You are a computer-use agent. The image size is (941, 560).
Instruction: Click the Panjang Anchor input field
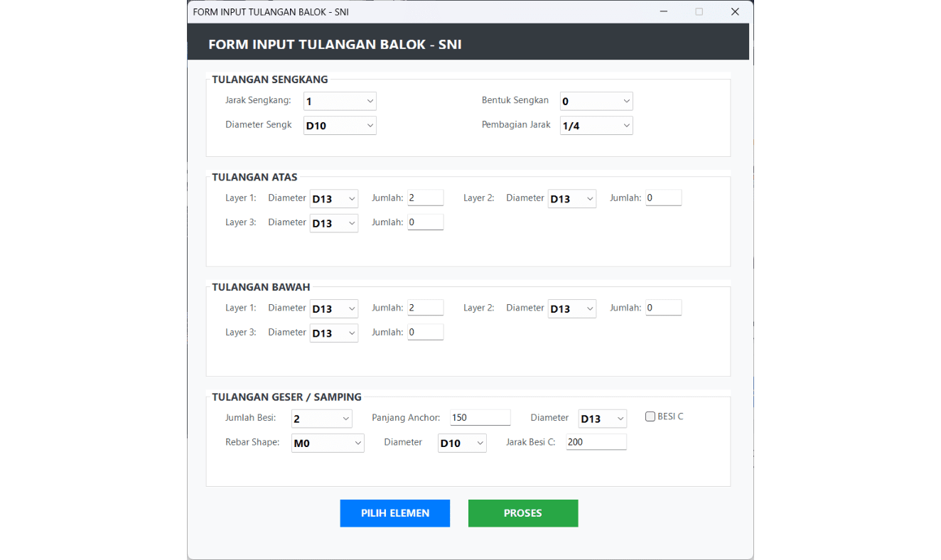pyautogui.click(x=480, y=418)
